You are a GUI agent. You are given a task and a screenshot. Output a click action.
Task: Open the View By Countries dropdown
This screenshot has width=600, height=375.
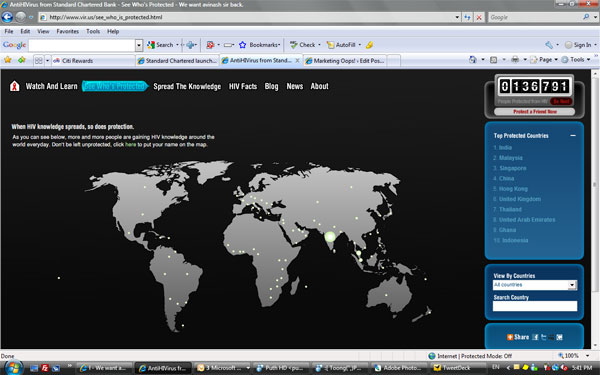pyautogui.click(x=572, y=285)
